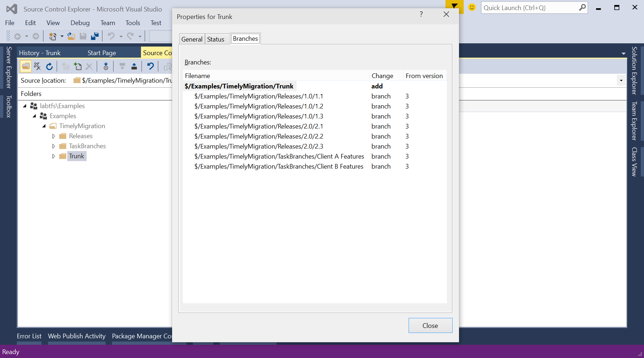Viewport: 644px width, 358px height.
Task: Click Get Latest Version clock icon
Action: [106, 66]
